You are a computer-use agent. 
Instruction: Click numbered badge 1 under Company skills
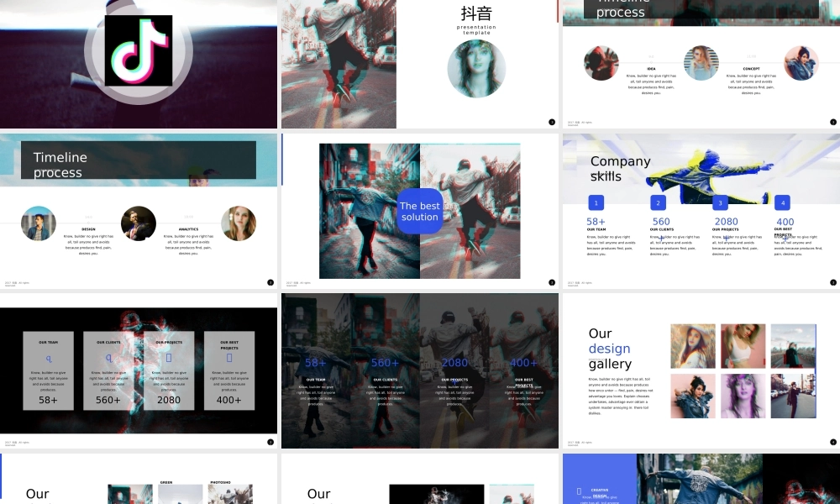coord(596,202)
